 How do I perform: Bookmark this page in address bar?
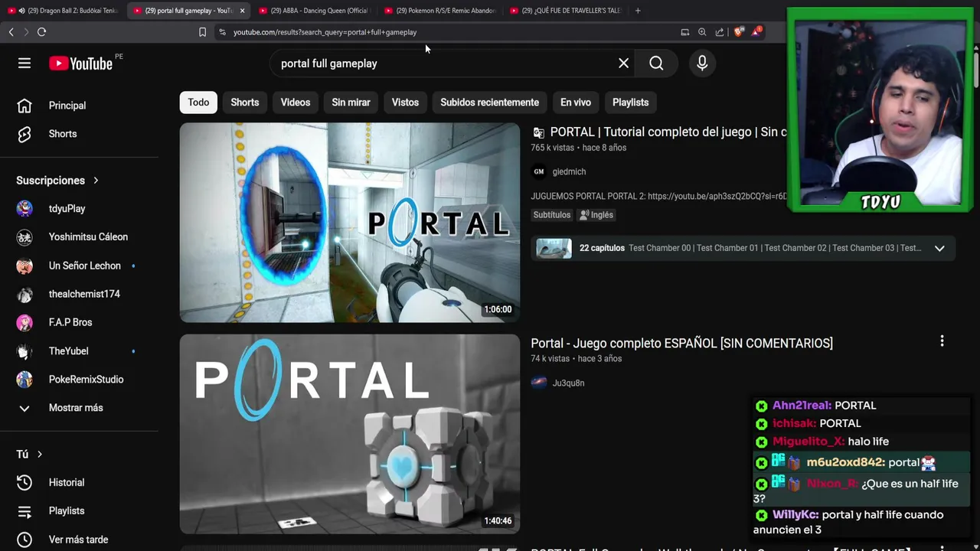pos(202,32)
